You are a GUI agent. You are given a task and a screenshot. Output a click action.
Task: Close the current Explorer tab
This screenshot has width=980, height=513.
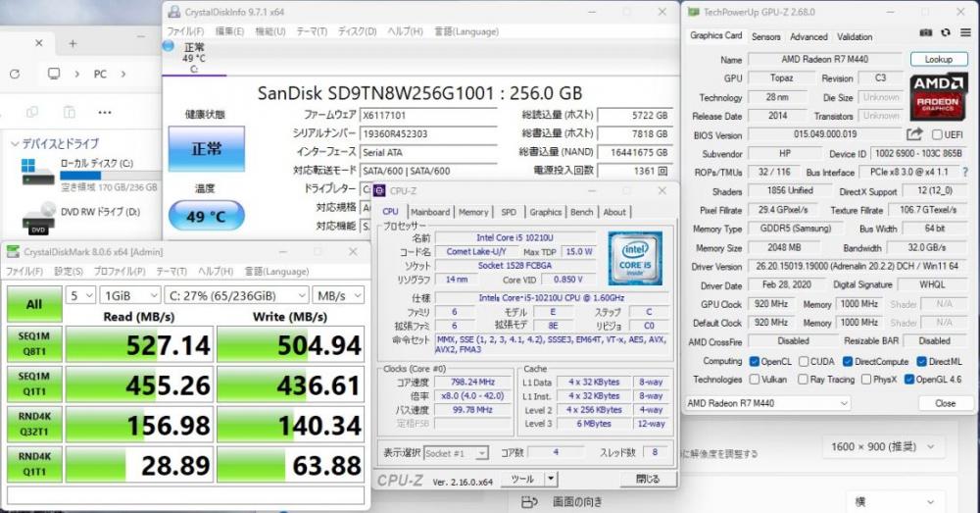[39, 43]
